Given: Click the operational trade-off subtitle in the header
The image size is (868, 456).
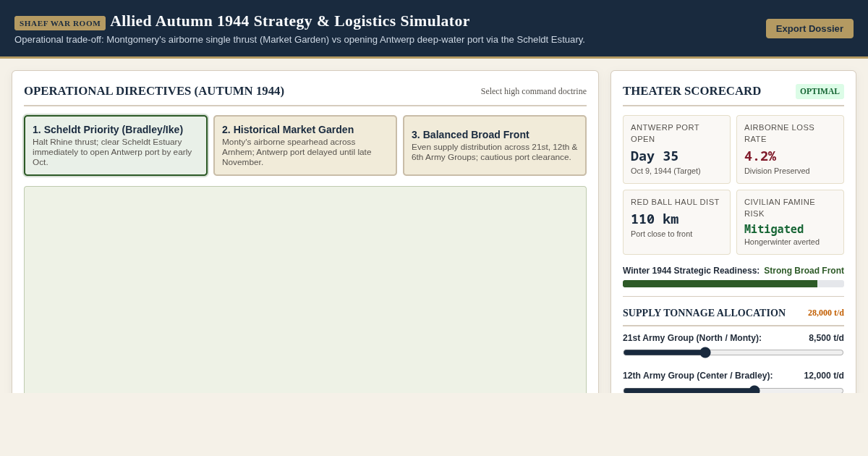Looking at the screenshot, I should click(x=299, y=40).
